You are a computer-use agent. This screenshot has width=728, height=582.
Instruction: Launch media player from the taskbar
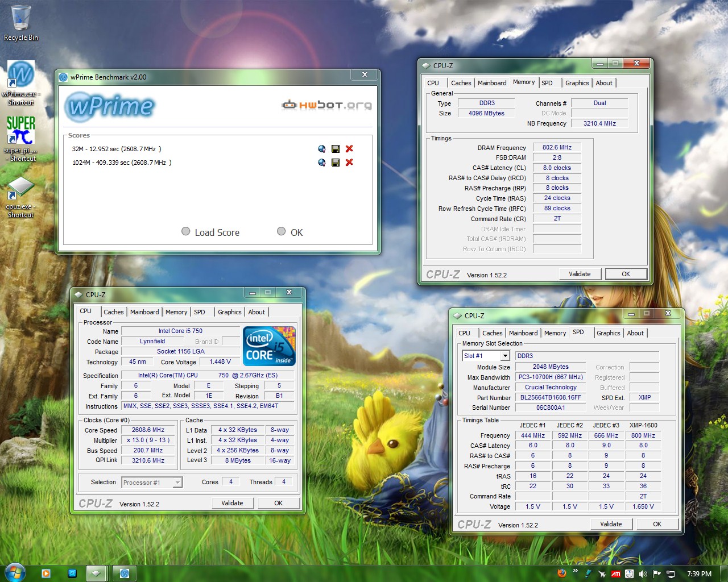[46, 573]
